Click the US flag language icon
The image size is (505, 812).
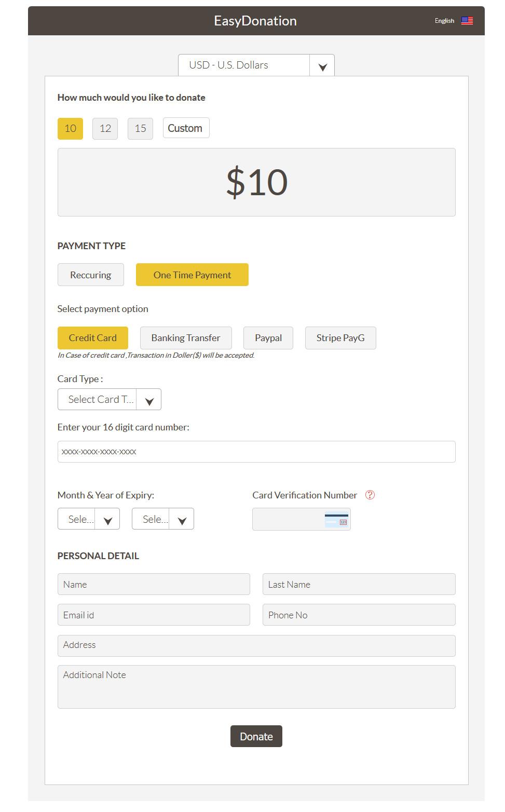(x=467, y=21)
